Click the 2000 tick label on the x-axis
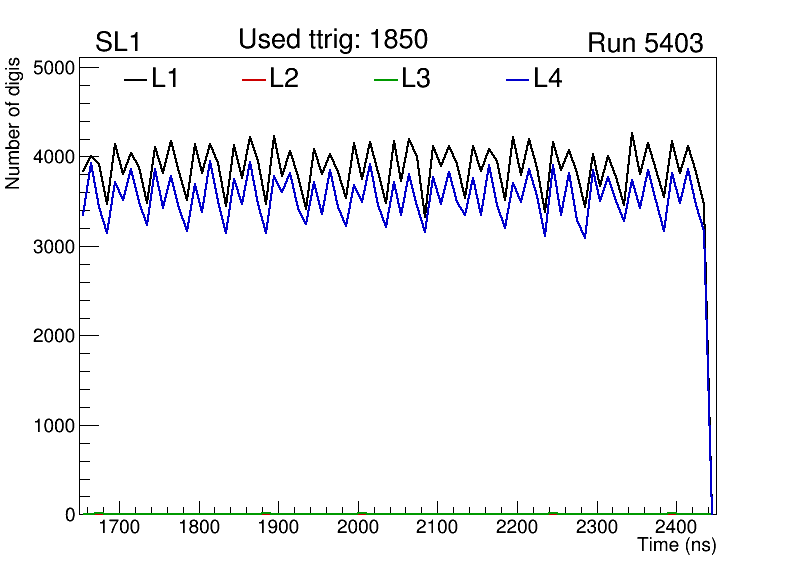 point(358,527)
